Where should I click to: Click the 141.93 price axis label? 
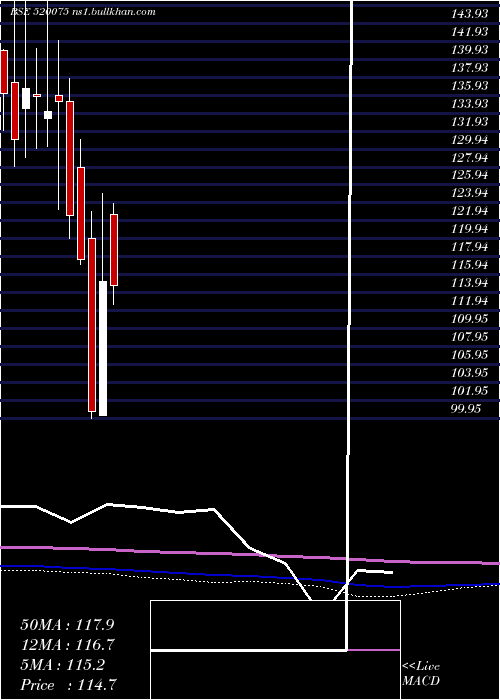[470, 32]
